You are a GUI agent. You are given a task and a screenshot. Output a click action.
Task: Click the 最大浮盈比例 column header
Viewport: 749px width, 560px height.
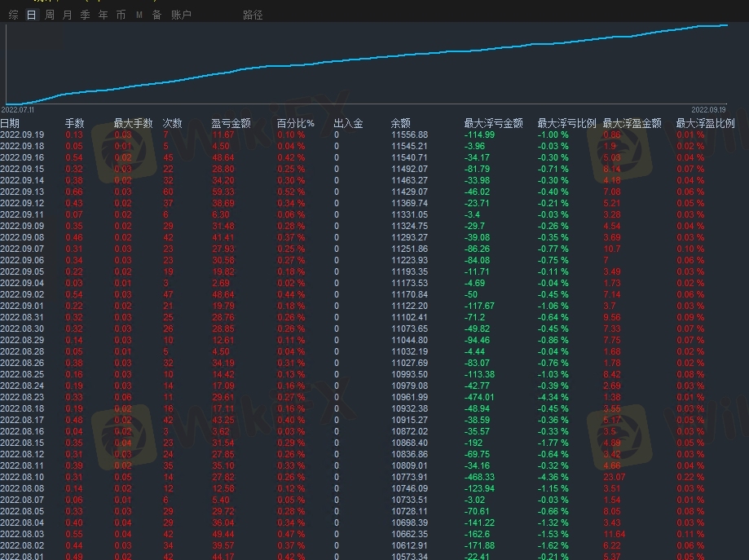coord(705,123)
